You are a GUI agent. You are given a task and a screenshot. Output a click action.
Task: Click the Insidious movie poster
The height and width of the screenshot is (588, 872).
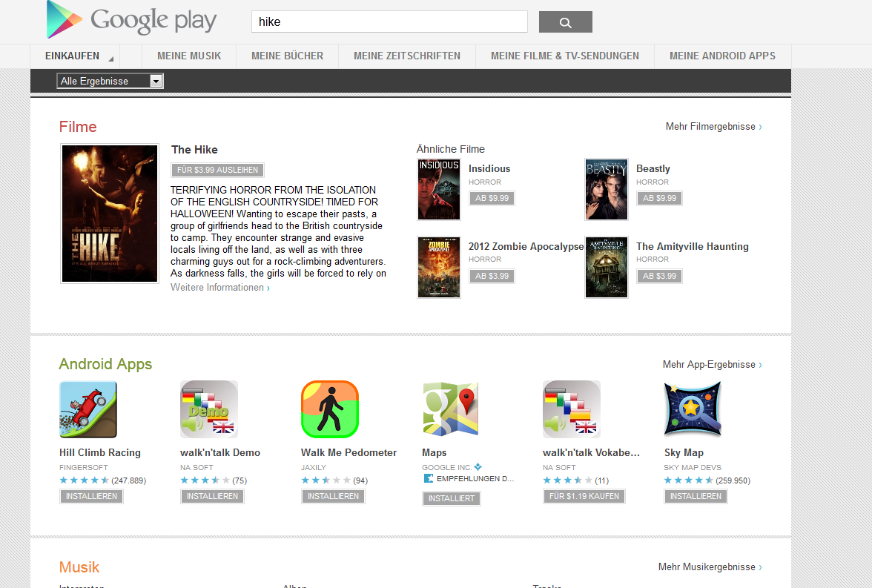[439, 189]
